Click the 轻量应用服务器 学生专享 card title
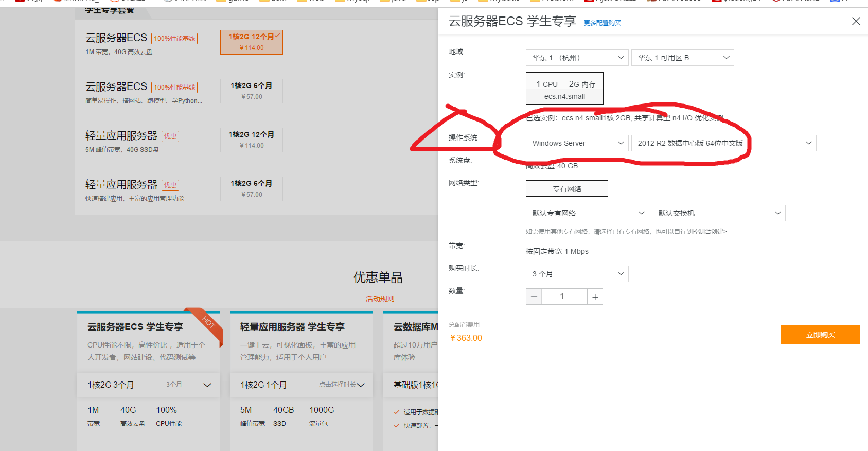This screenshot has height=451, width=868. coord(292,327)
